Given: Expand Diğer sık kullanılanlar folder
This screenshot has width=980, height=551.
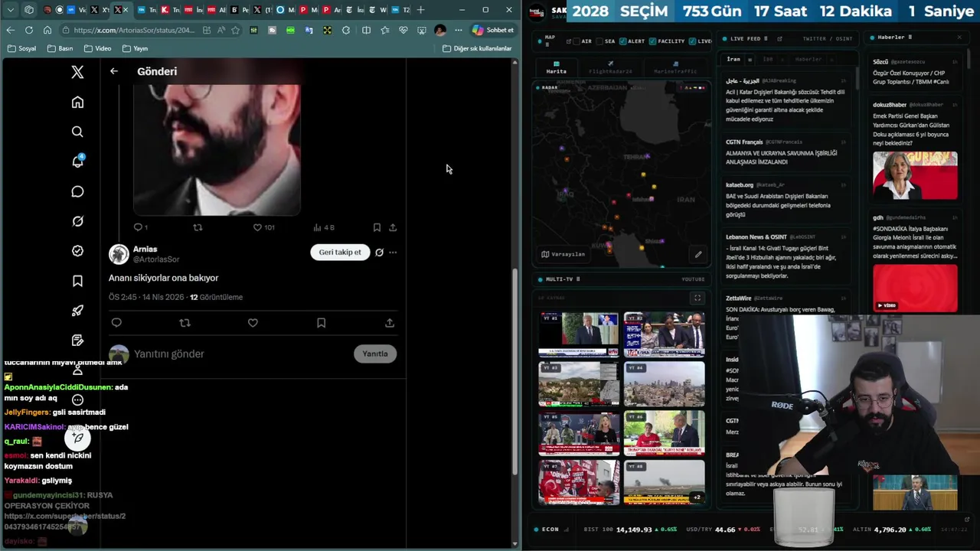Looking at the screenshot, I should coord(477,48).
